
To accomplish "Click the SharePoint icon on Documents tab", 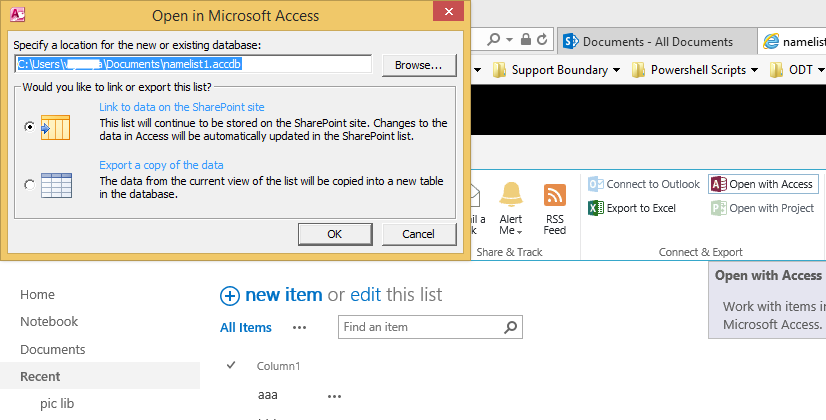I will tap(571, 42).
